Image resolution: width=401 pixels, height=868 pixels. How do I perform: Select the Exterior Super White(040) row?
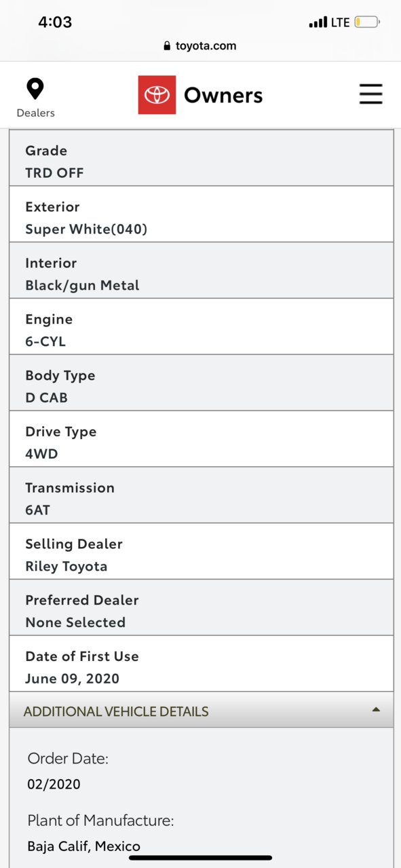pos(202,214)
